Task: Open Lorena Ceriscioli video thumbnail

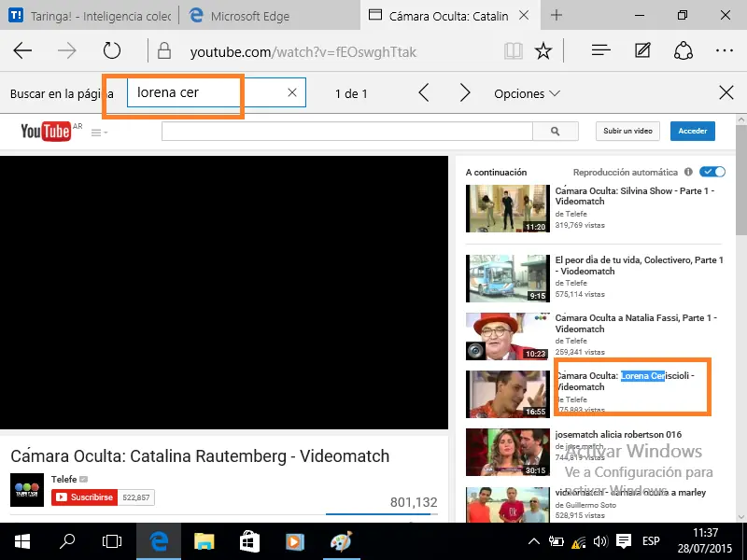Action: pyautogui.click(x=507, y=394)
